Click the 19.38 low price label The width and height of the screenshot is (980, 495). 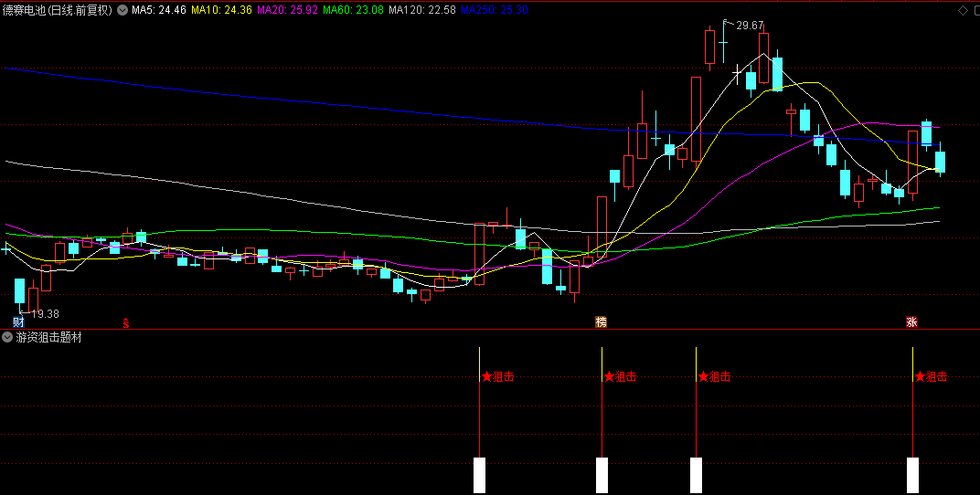45,314
